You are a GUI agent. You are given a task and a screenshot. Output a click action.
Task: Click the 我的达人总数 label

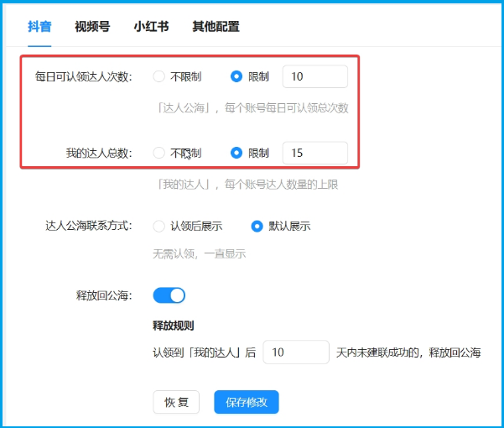pyautogui.click(x=99, y=153)
